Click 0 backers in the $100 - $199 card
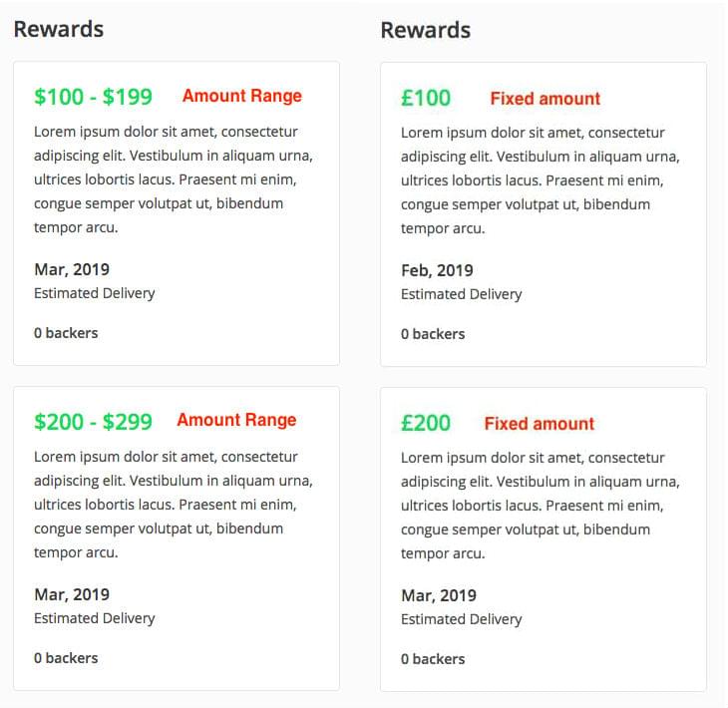The image size is (728, 708). point(66,333)
